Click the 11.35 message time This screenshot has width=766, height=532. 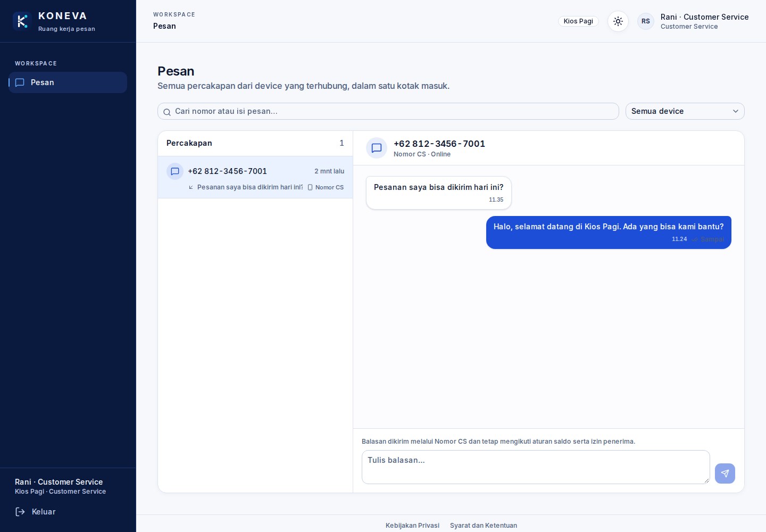click(496, 200)
